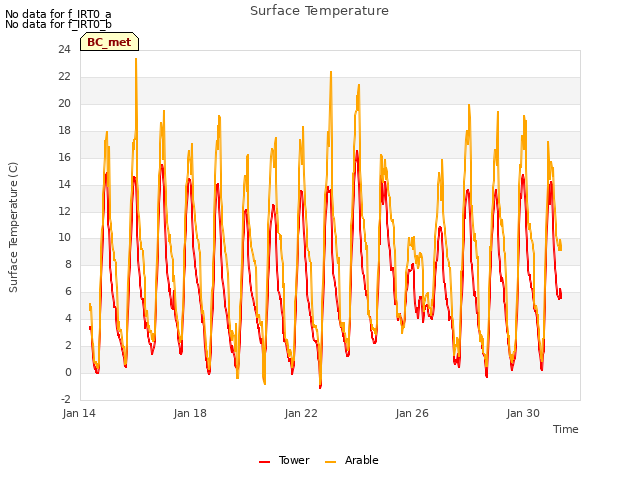Click the lowest Tower dip below zero near Jan 23

[x=320, y=387]
